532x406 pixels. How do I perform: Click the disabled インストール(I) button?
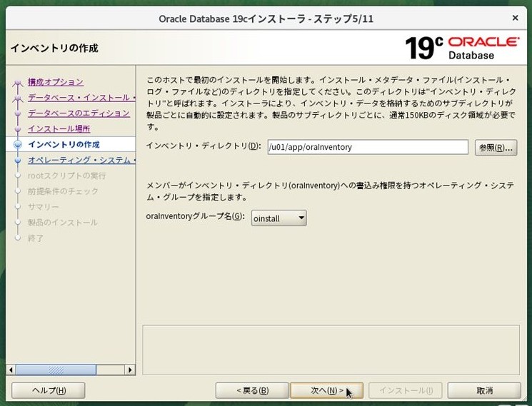[406, 390]
